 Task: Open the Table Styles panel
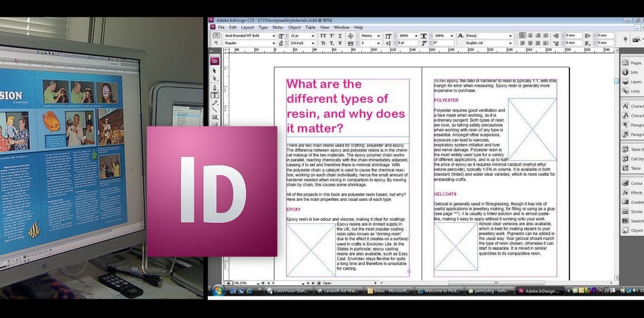632,149
